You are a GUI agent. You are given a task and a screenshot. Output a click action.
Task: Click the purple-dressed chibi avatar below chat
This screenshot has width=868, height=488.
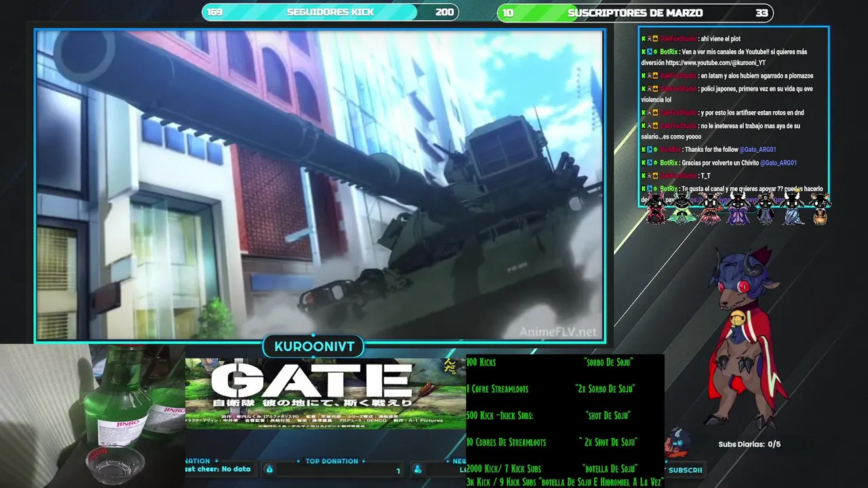coord(737,209)
